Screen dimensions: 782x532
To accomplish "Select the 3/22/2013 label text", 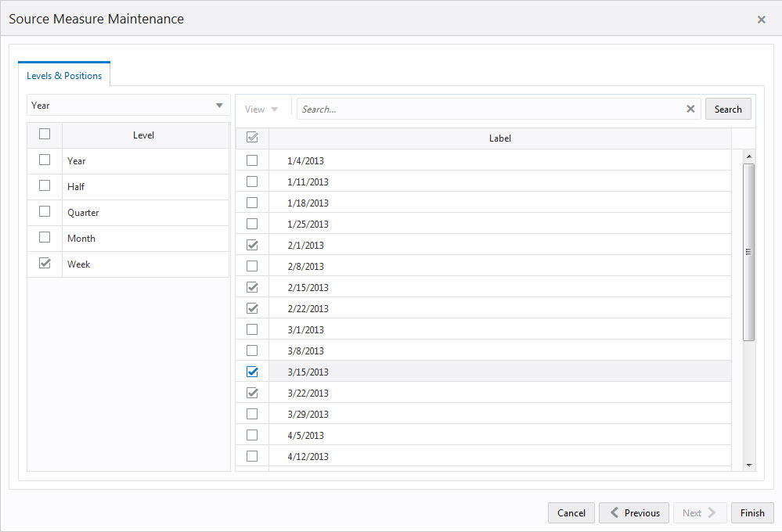I will 308,394.
